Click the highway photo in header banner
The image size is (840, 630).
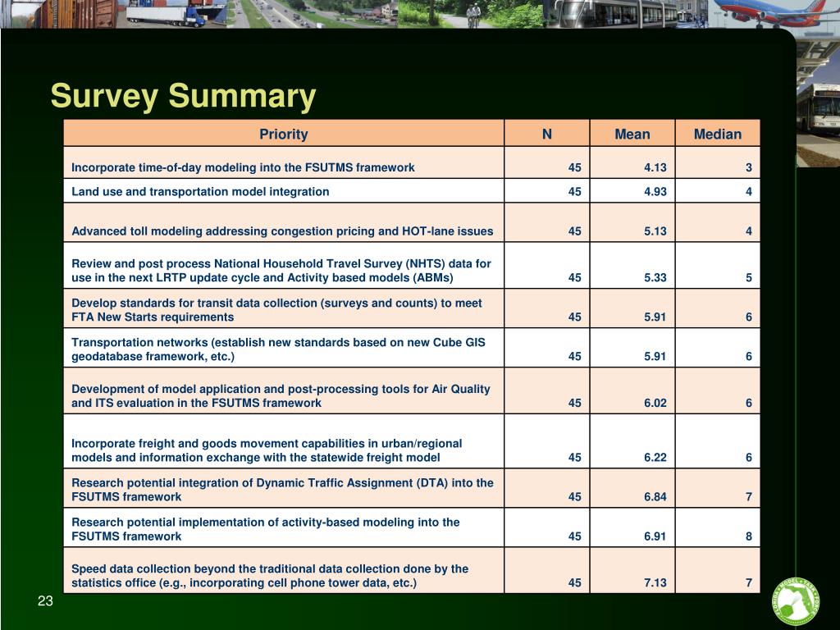click(313, 13)
